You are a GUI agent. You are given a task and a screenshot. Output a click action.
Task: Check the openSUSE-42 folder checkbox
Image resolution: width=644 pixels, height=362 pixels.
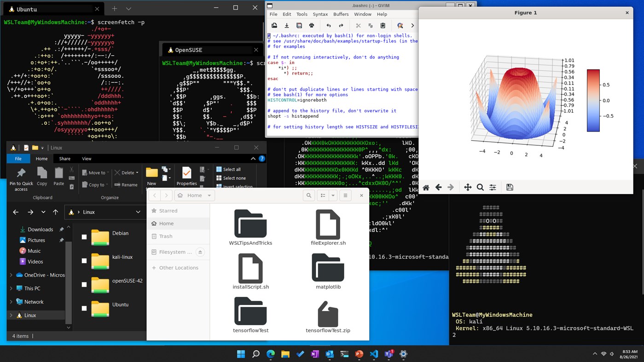(x=84, y=285)
